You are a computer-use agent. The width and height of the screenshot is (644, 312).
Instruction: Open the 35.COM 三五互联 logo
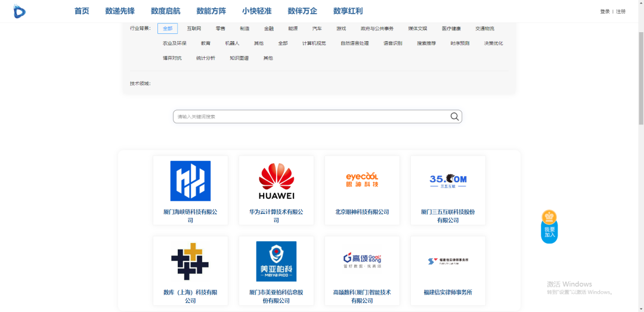pyautogui.click(x=448, y=180)
